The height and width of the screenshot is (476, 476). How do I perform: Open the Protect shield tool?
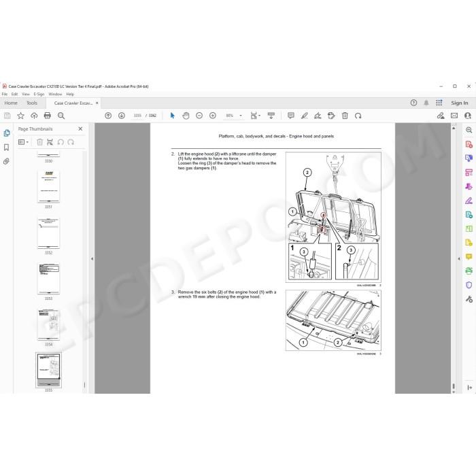coord(469,285)
